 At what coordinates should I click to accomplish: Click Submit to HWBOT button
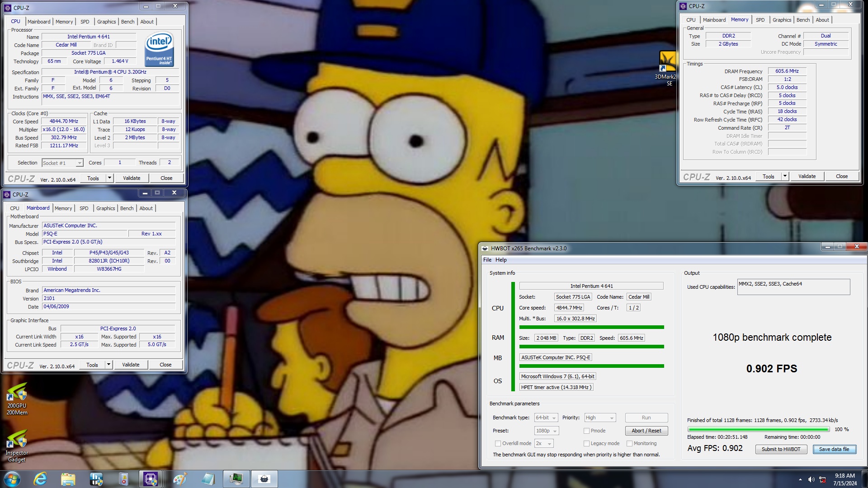pyautogui.click(x=781, y=449)
